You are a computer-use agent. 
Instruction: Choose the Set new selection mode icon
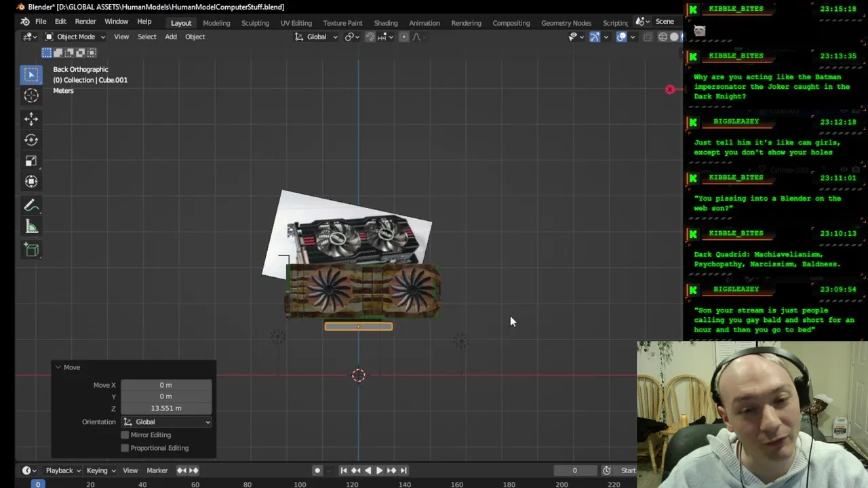pos(46,52)
